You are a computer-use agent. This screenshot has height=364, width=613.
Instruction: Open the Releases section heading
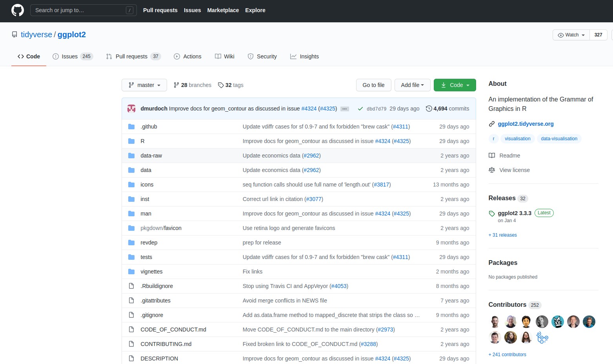(x=502, y=198)
